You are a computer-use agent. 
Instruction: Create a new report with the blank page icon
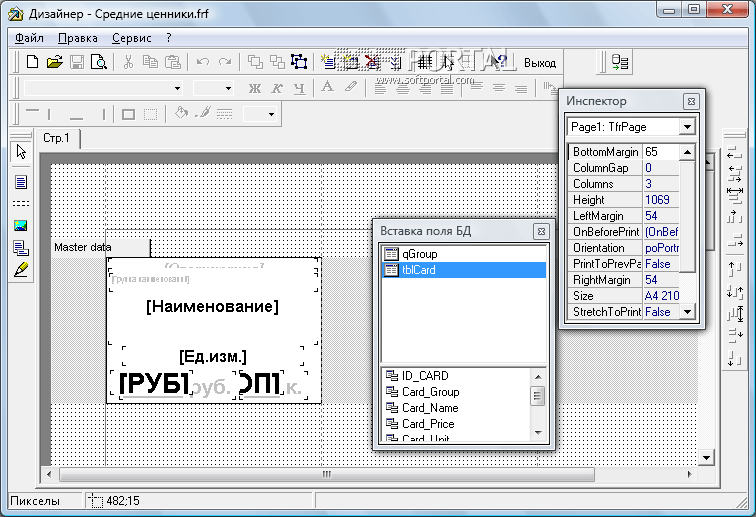32,62
